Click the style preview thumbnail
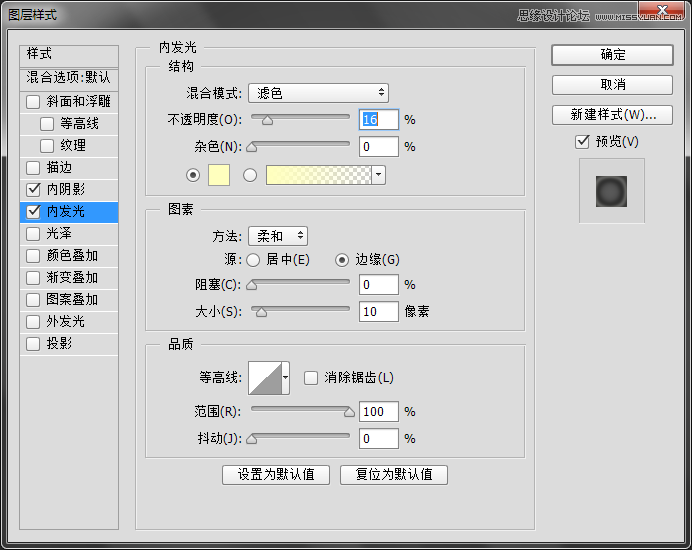Image resolution: width=692 pixels, height=550 pixels. click(612, 191)
